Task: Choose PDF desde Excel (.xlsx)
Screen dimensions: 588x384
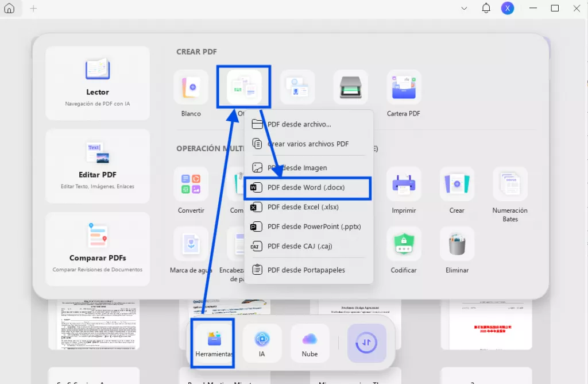Action: click(x=308, y=207)
